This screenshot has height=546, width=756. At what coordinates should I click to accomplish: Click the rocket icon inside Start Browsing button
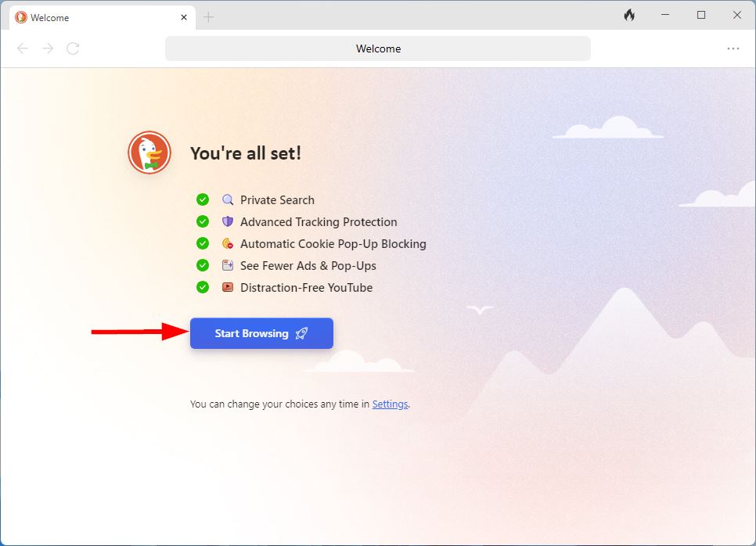(301, 333)
